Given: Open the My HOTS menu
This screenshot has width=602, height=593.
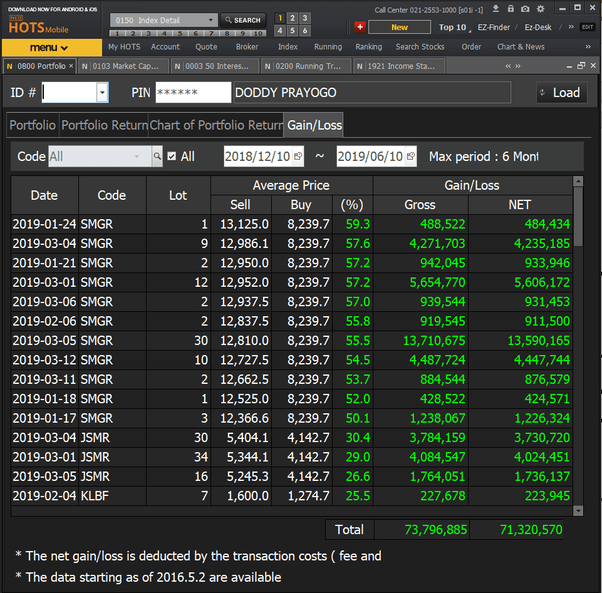Looking at the screenshot, I should [x=124, y=47].
